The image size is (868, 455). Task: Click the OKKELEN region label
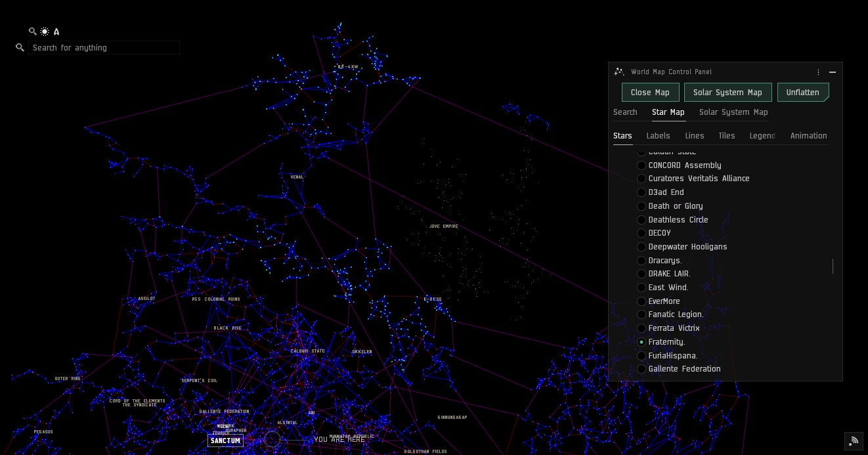point(362,352)
